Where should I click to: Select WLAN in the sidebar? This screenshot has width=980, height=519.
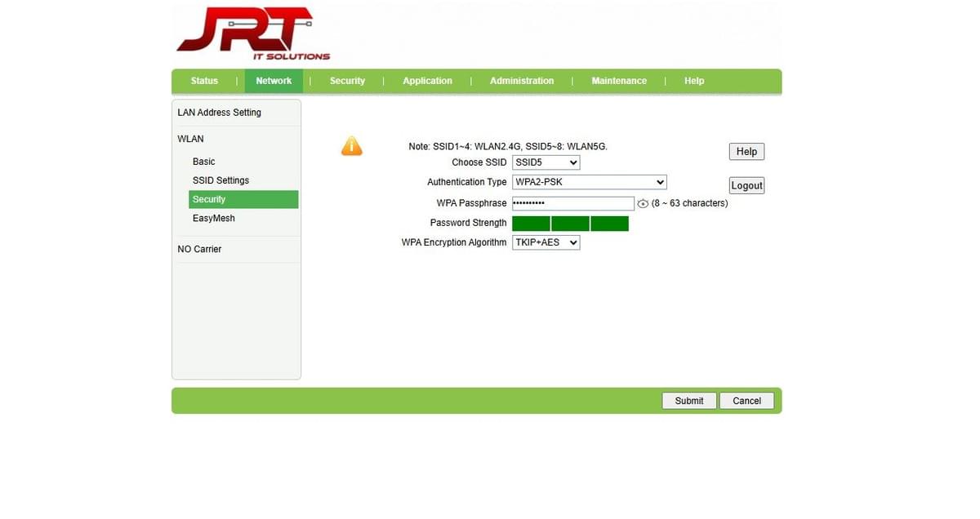pos(191,139)
